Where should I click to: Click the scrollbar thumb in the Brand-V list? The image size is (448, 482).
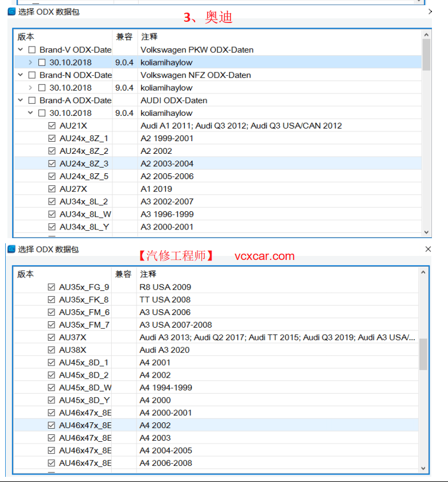point(426,55)
